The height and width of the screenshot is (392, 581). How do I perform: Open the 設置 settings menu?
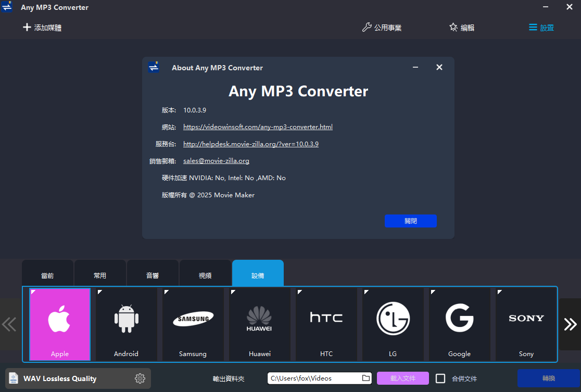point(541,28)
